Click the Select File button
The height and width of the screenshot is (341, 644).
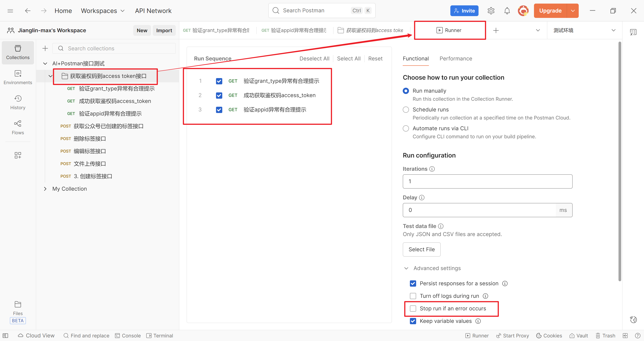pos(422,249)
